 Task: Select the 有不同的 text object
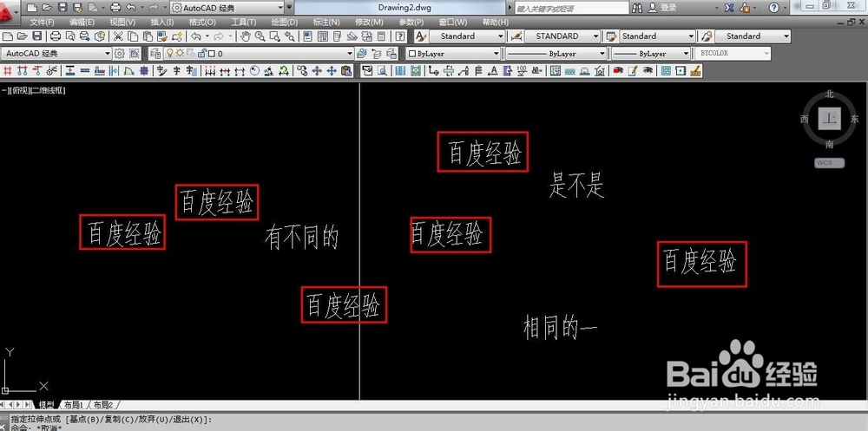302,237
